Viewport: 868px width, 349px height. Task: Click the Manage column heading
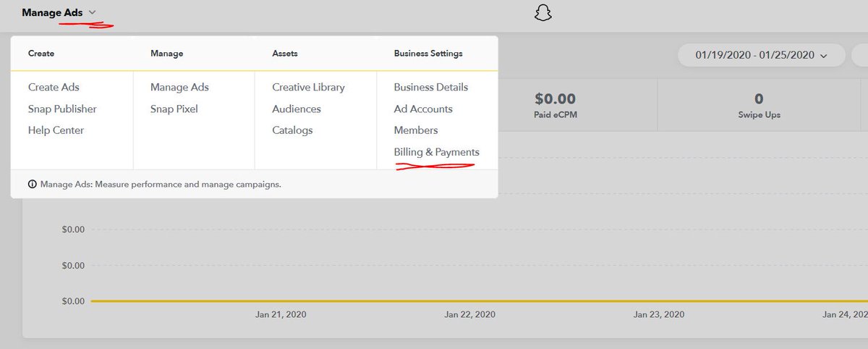166,53
